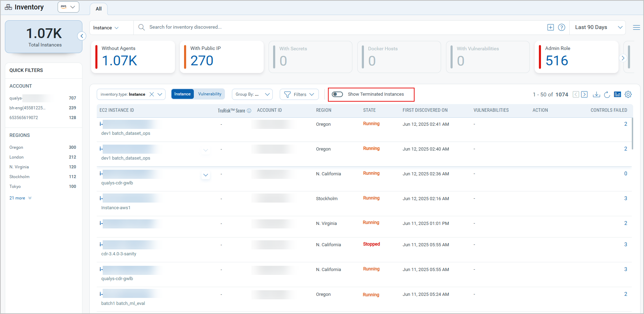The width and height of the screenshot is (644, 314).
Task: Click the Total Instances summary card
Action: 44,37
